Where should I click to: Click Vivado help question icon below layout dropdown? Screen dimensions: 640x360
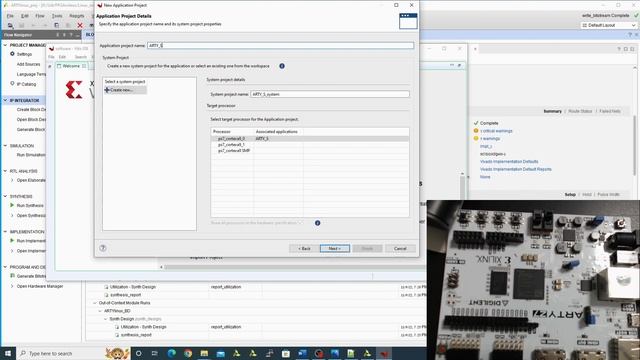(x=630, y=35)
